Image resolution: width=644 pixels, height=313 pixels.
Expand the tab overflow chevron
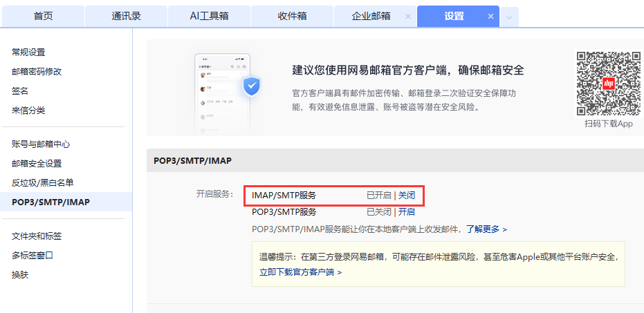(509, 17)
